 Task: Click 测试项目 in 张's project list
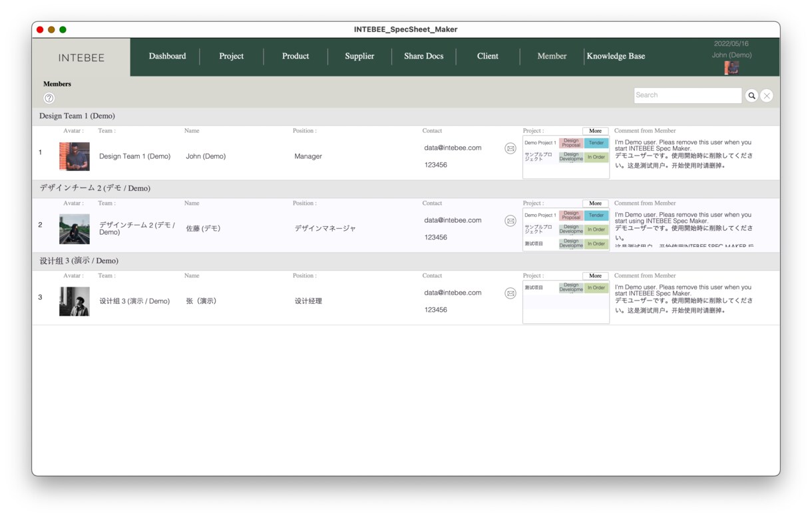click(534, 288)
